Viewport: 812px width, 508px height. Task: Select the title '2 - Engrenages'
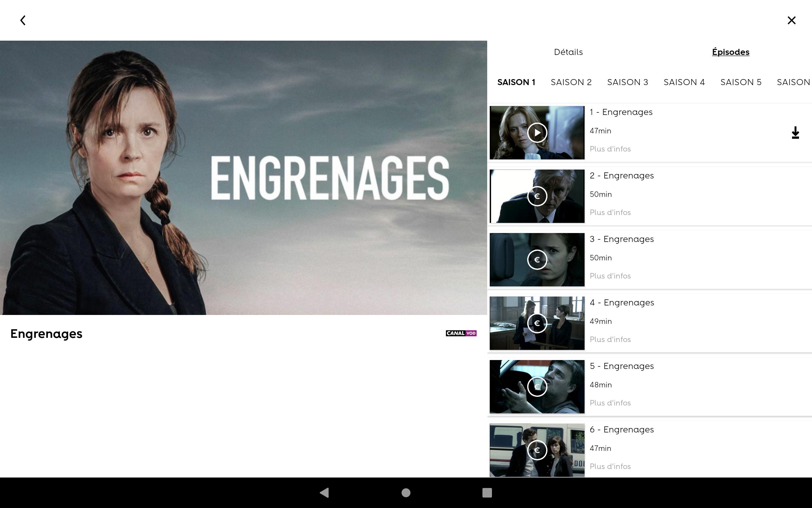coord(622,176)
